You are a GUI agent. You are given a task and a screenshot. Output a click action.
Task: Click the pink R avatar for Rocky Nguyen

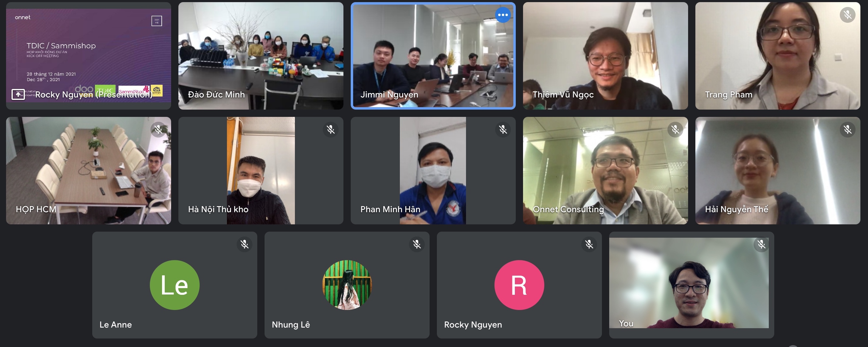point(519,285)
